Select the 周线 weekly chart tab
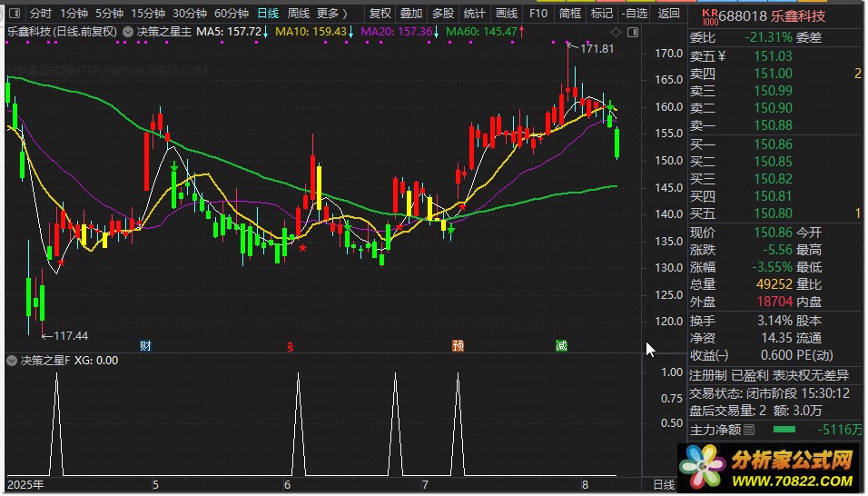The height and width of the screenshot is (496, 868). click(299, 13)
